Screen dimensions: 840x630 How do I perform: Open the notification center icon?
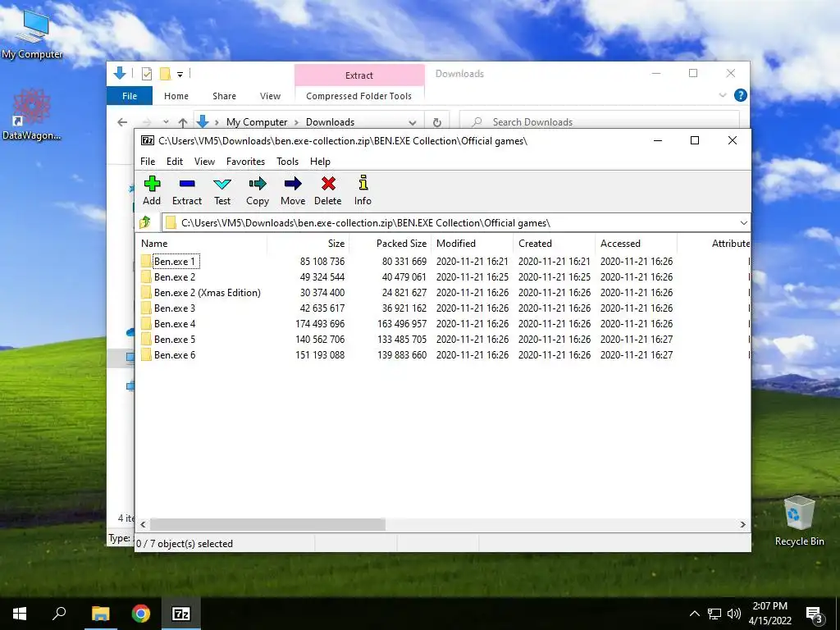coord(815,614)
